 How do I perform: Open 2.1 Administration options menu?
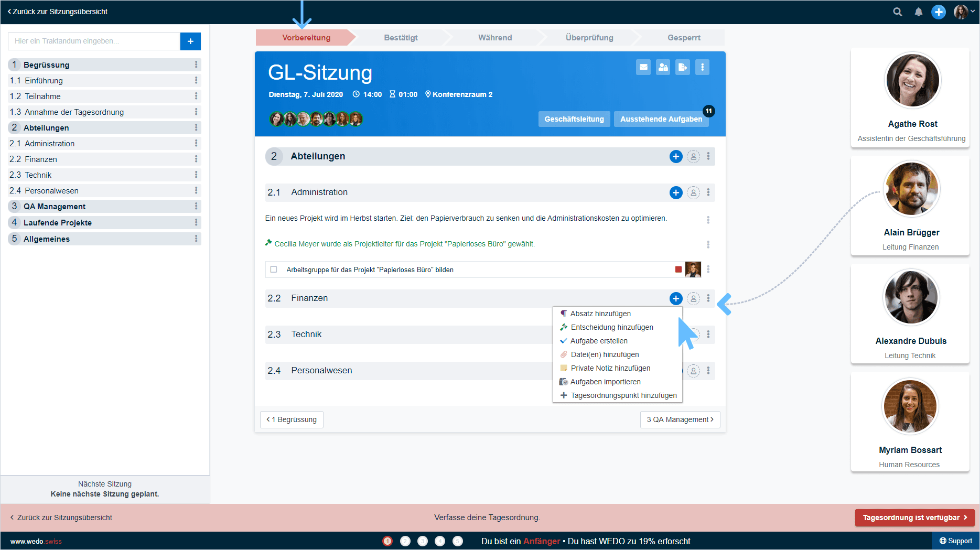tap(708, 192)
